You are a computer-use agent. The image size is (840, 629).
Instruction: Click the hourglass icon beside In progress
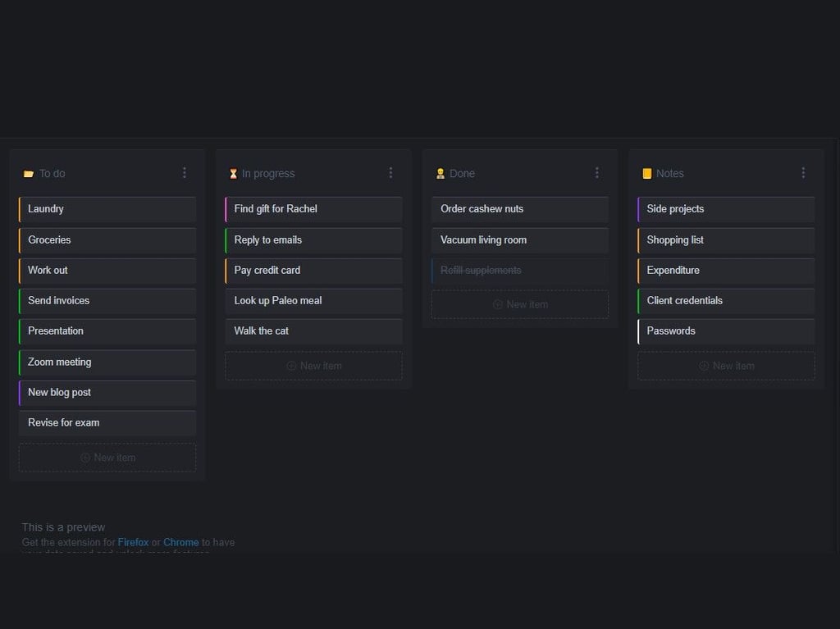click(x=233, y=174)
